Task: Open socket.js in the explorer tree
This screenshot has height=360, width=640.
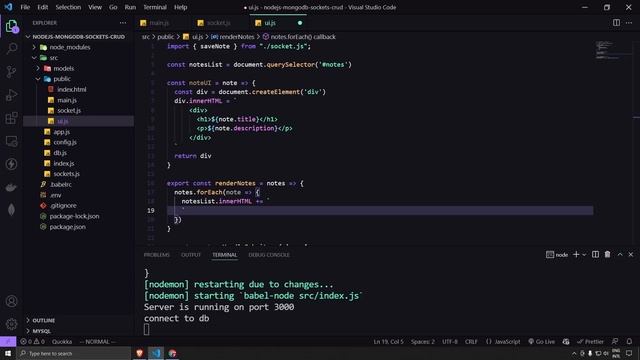Action: point(69,111)
